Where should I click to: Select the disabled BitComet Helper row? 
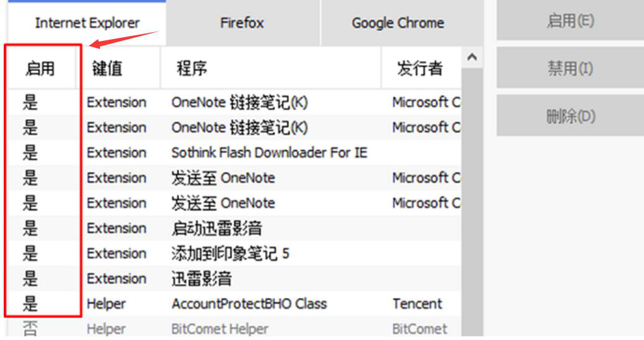(219, 329)
